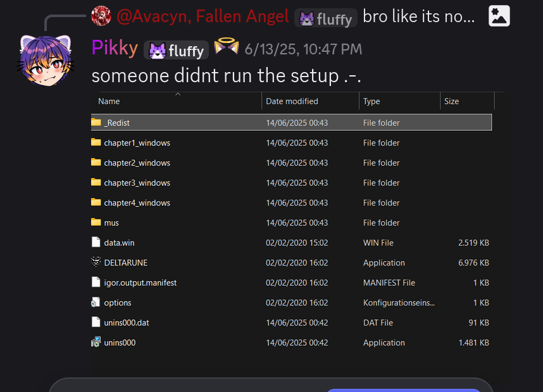Click the DELTARUNE application icon
543x392 pixels.
click(96, 262)
